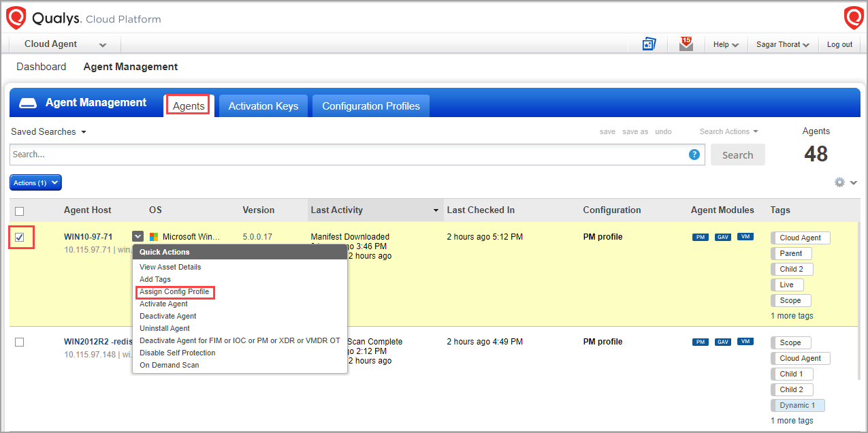Open the notification envelope showing 15
The image size is (868, 433).
(686, 43)
